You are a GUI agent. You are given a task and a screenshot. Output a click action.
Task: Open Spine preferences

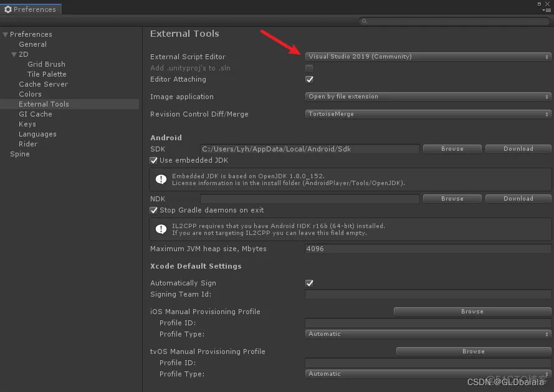[20, 154]
